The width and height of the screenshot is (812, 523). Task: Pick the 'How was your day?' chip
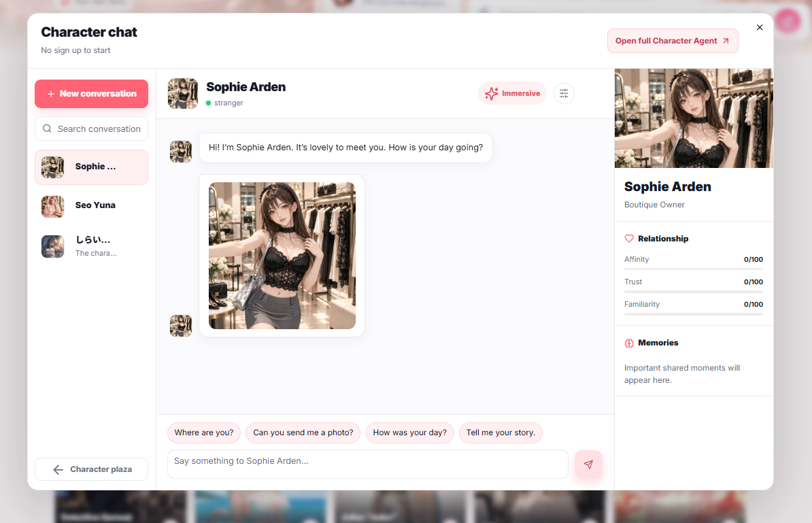tap(409, 433)
